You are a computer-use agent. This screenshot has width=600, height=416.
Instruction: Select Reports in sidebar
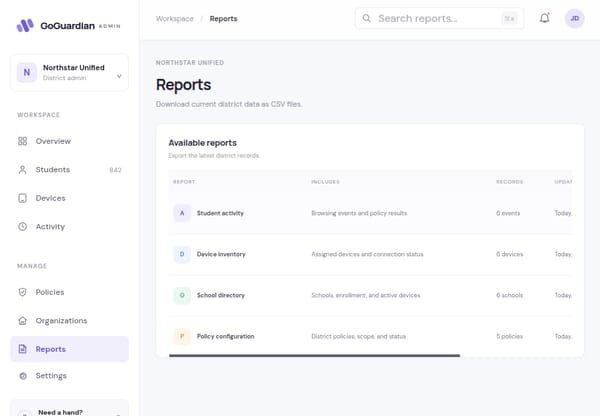pos(70,349)
